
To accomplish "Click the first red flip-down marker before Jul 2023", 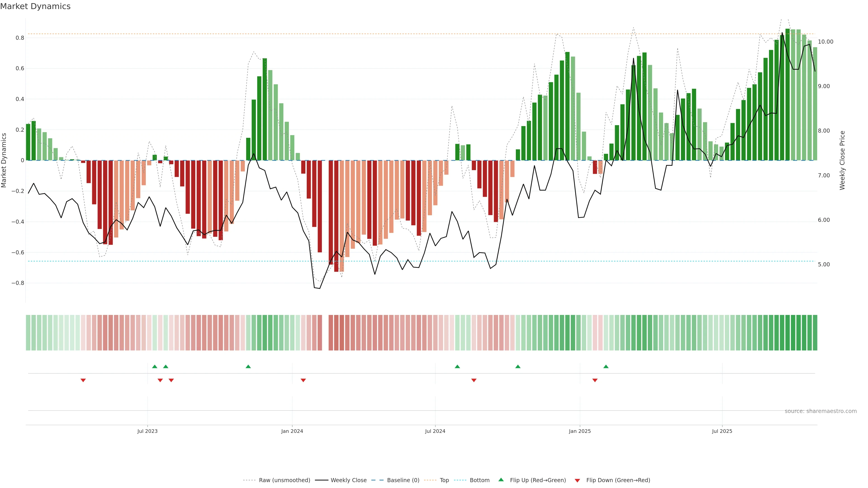I will point(83,380).
